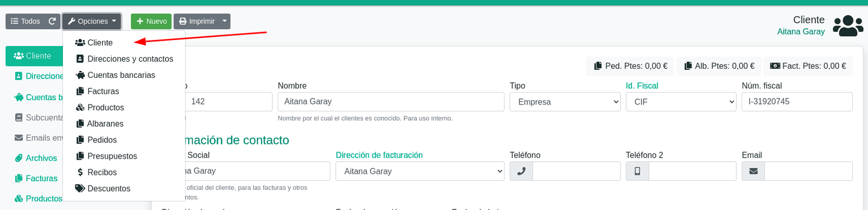
Task: Click Fact. Ptes: 0,00 € button
Action: click(x=808, y=66)
